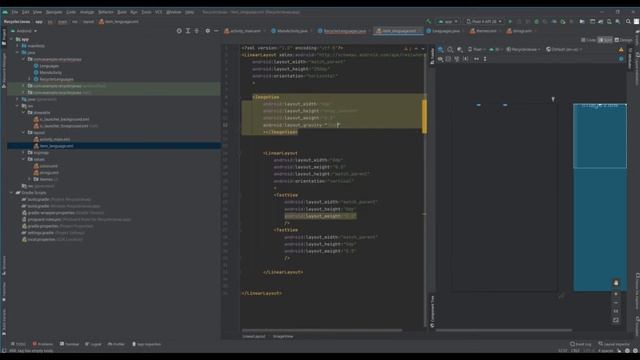Hide the project panel with minus icon
640x360 pixels.
point(216,31)
